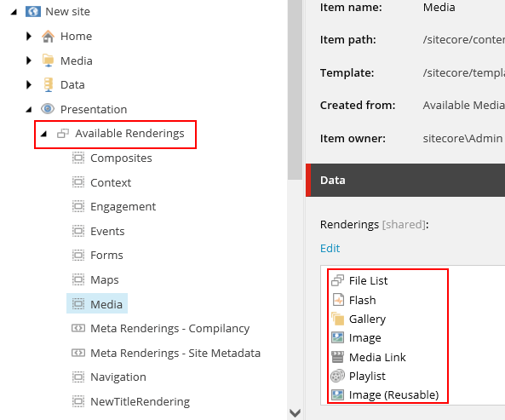The image size is (505, 420).
Task: Open the Edit link for Renderings
Action: tap(330, 248)
